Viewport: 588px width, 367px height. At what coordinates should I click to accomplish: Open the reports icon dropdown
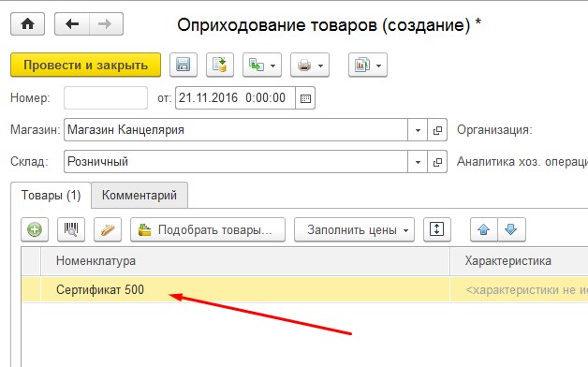pyautogui.click(x=367, y=65)
